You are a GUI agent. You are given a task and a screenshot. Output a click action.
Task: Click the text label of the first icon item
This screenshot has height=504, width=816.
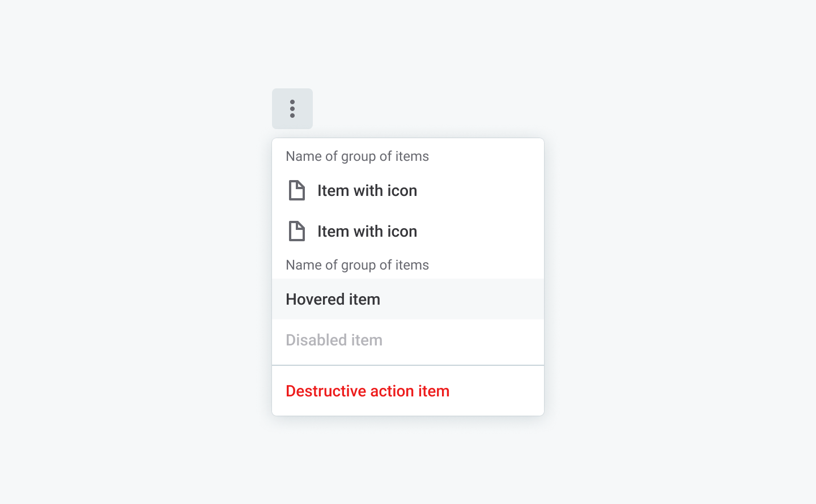coord(367,190)
